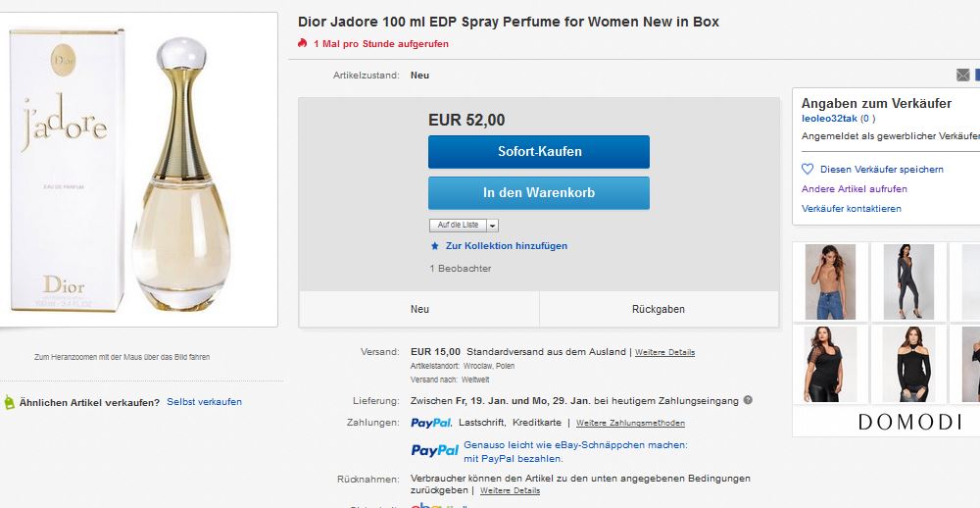
Task: Switch to the Neu tab
Action: pos(419,309)
